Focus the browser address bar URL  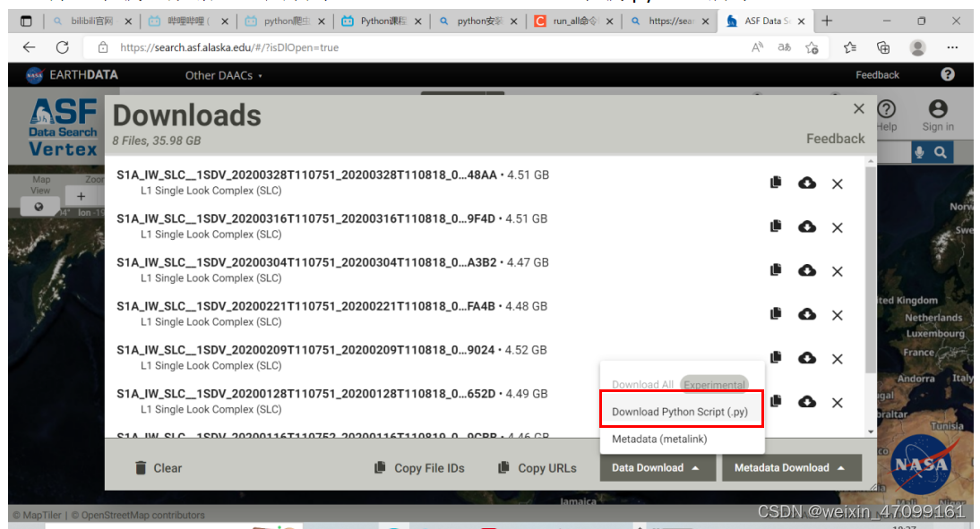(228, 47)
